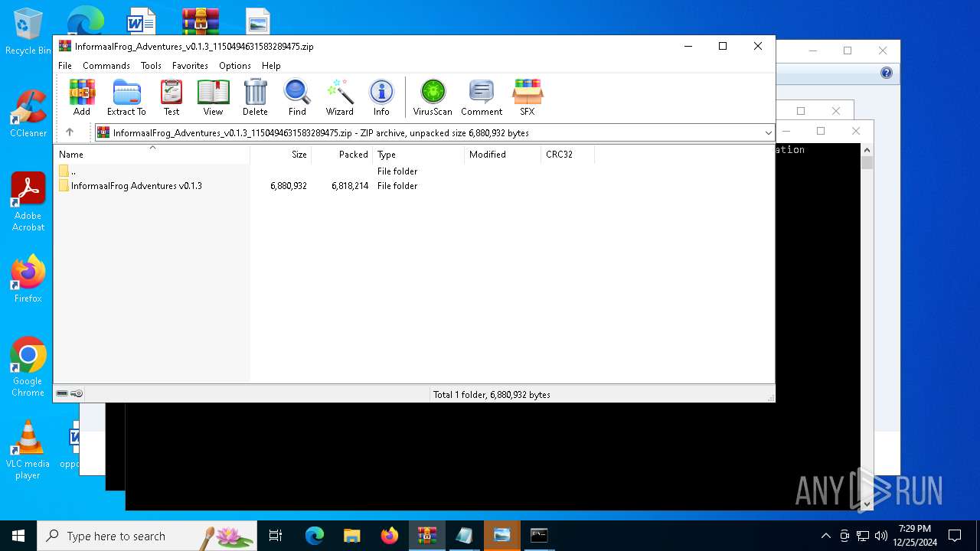Image resolution: width=980 pixels, height=551 pixels.
Task: Open Task View on the taskbar
Action: tap(276, 536)
